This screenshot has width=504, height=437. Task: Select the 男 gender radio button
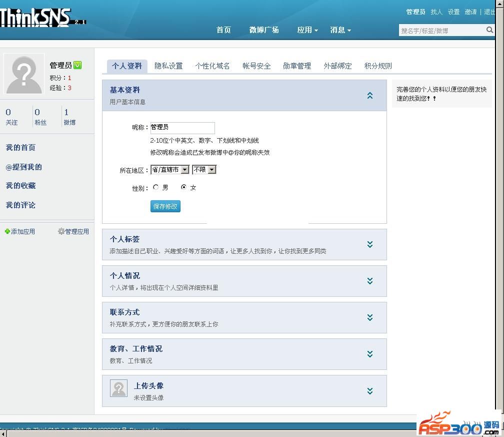pos(156,187)
